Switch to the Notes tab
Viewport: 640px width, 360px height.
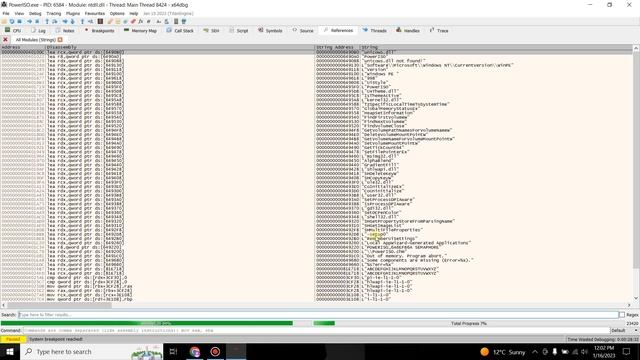65,31
